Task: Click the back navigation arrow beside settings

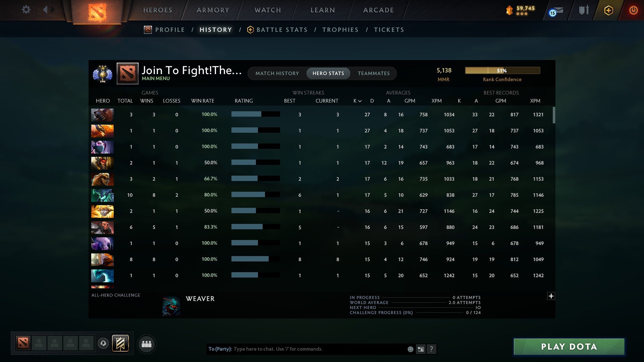Action: [x=46, y=9]
